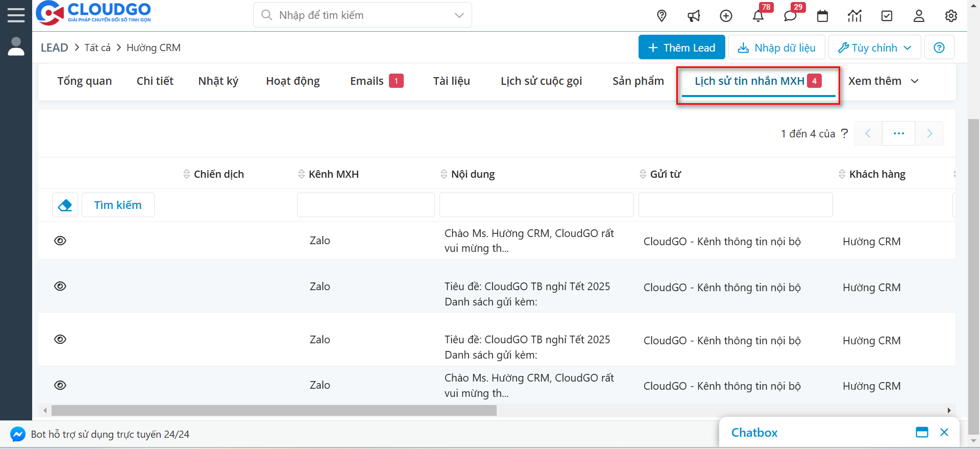Open the hamburger main menu
The image size is (980, 449).
16,15
